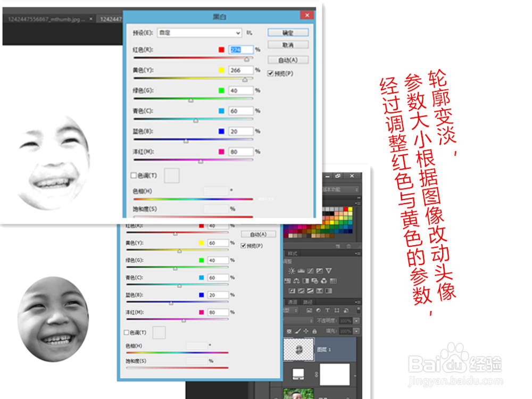Screen dimensions: 532x399
Task: Open the 不透明度 opacity dropdown
Action: [357, 320]
